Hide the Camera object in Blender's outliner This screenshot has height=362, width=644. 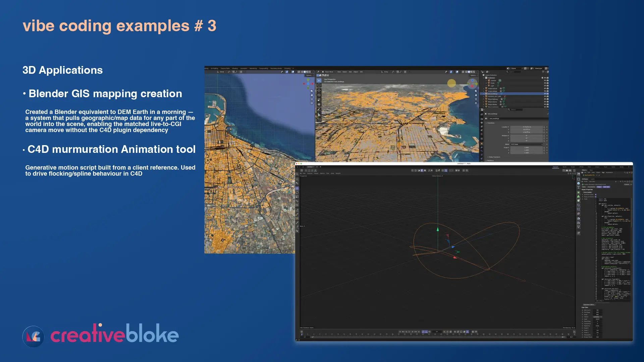click(545, 80)
